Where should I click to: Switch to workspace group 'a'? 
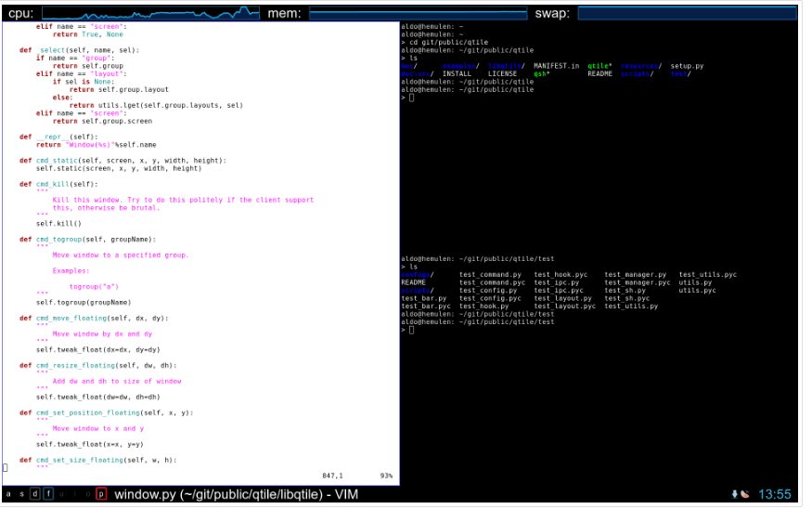point(8,494)
